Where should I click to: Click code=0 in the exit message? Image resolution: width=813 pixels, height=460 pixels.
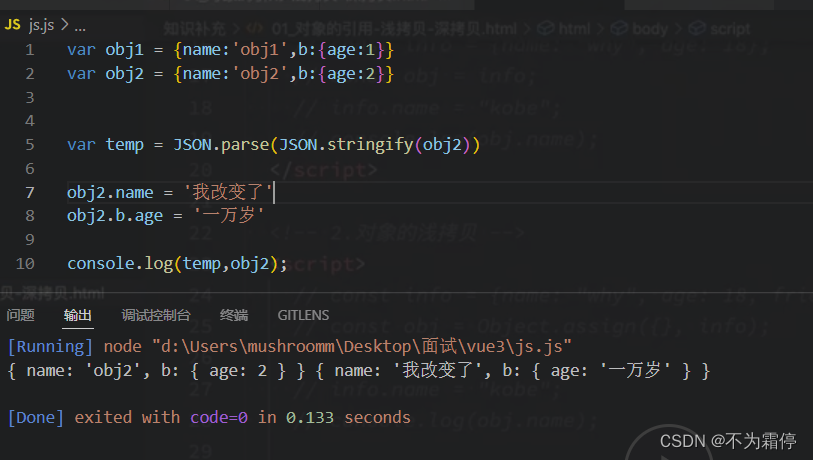coord(219,417)
